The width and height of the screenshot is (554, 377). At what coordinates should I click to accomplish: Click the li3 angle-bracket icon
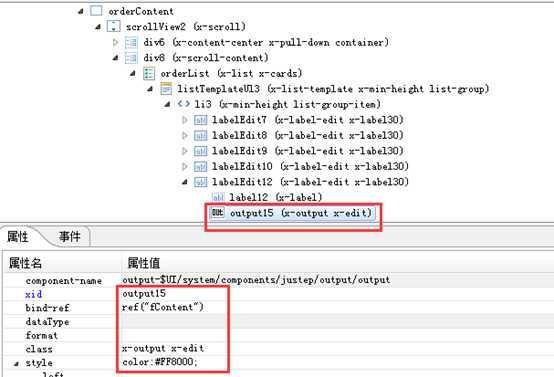[x=183, y=104]
